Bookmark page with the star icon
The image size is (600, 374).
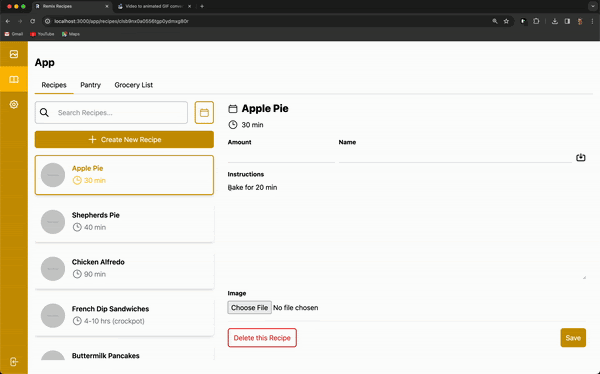[506, 21]
